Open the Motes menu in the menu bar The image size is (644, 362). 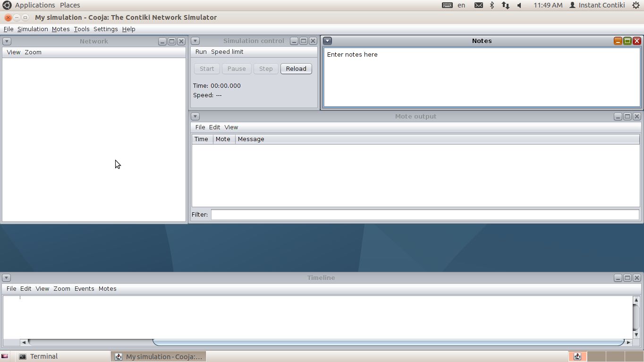(60, 29)
